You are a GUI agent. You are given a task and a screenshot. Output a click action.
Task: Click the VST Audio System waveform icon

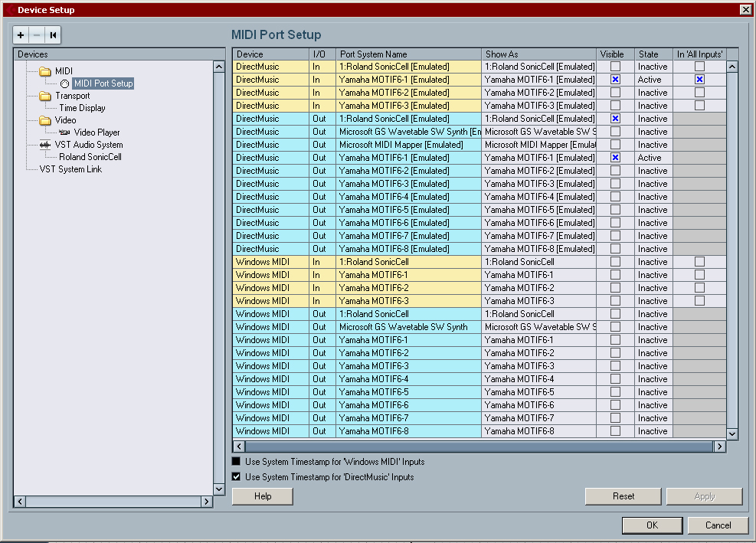[x=44, y=145]
